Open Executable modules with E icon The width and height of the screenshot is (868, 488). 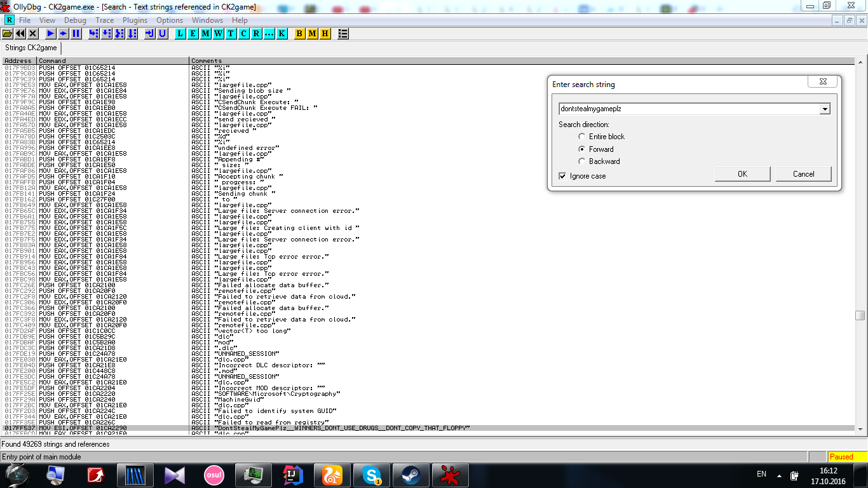[193, 34]
